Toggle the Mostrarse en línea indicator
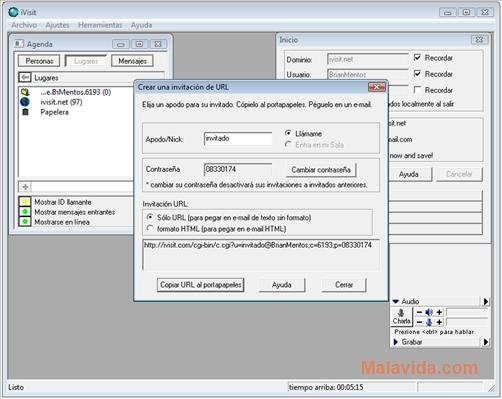The image size is (502, 399). [25, 221]
